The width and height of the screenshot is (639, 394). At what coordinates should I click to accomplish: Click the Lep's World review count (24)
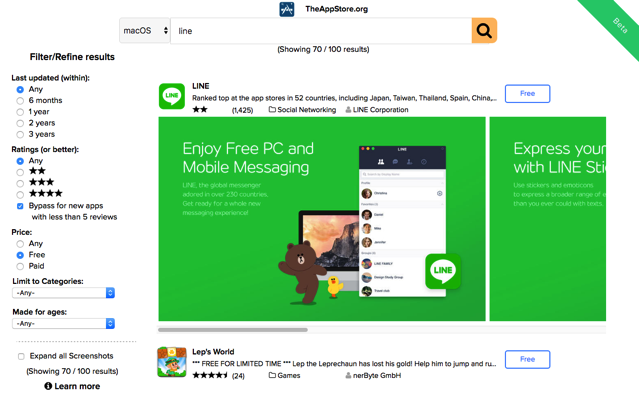point(238,376)
